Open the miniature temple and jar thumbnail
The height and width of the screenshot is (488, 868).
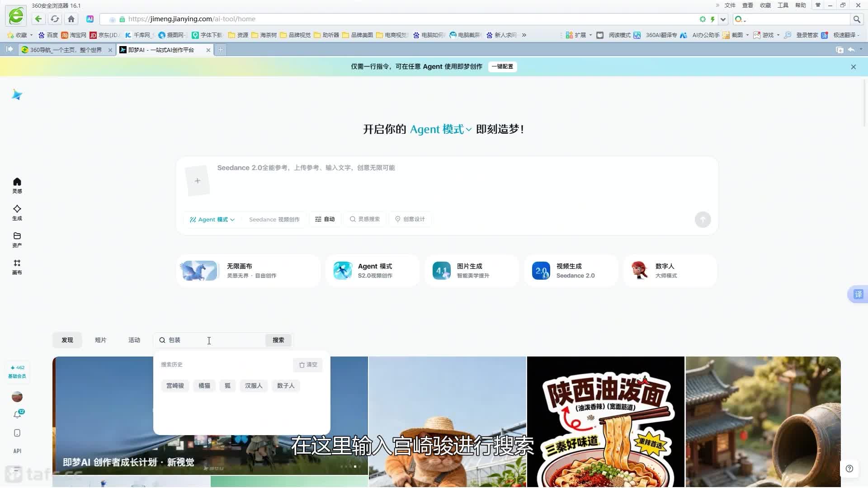(763, 422)
